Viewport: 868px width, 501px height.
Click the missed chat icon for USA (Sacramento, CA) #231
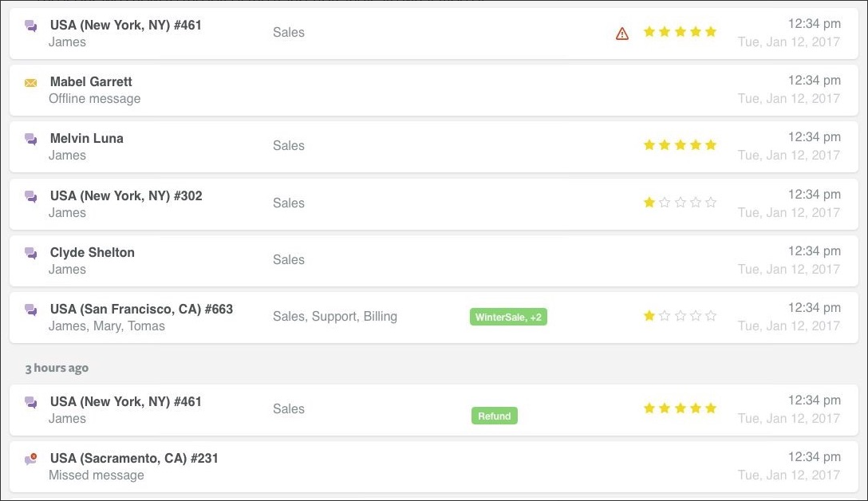tap(30, 458)
